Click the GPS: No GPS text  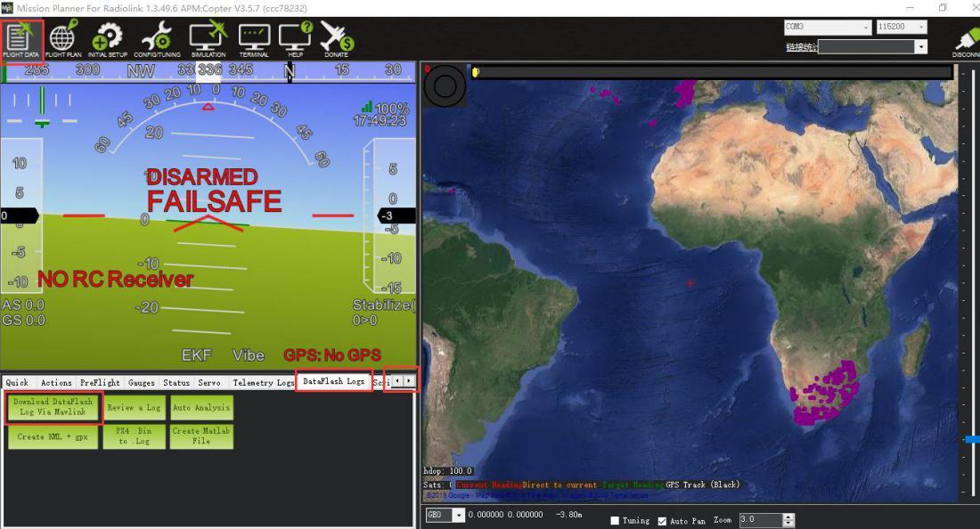click(x=332, y=355)
